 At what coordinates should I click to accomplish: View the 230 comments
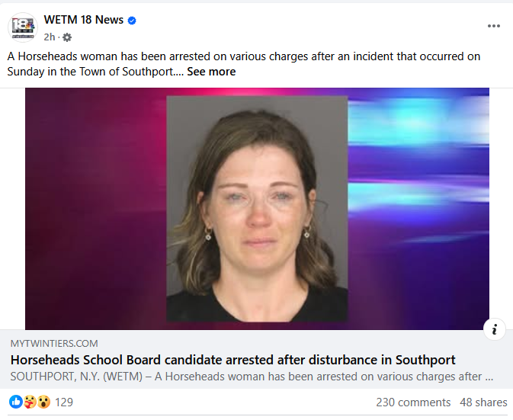click(413, 402)
